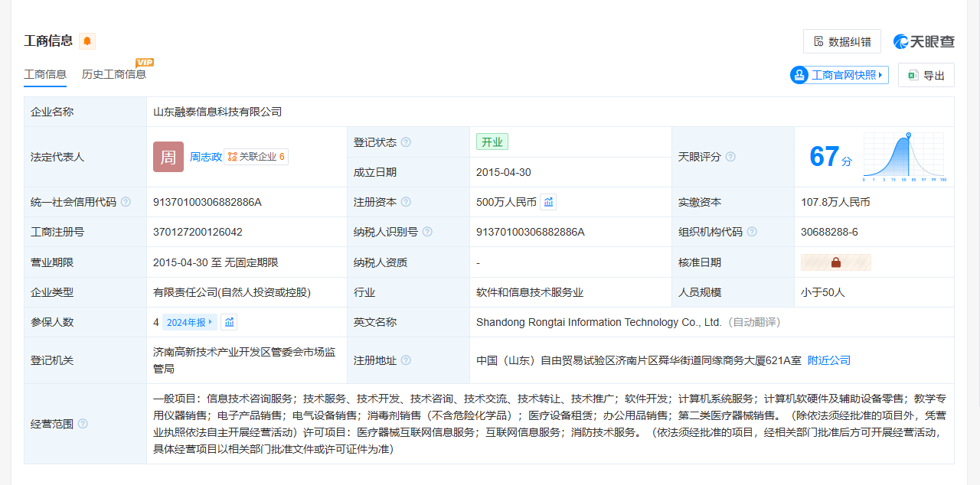Screen dimensions: 980x485
Task: Click the help icon beside 组织机构代码
Action: 752,232
